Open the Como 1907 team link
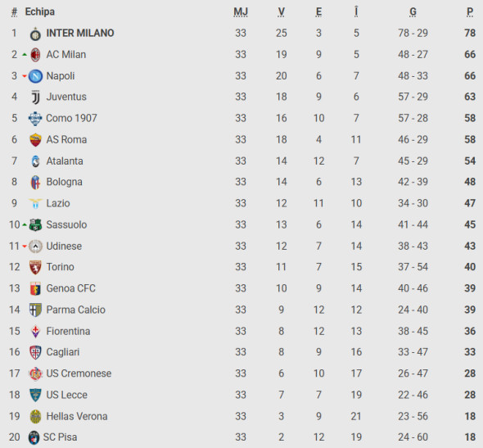Screen dimensions: 483x448 [71, 118]
